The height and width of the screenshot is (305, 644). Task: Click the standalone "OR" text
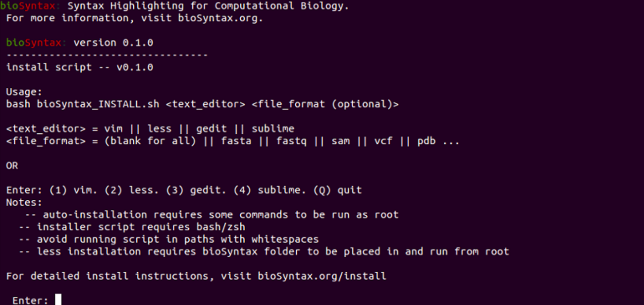(x=12, y=166)
